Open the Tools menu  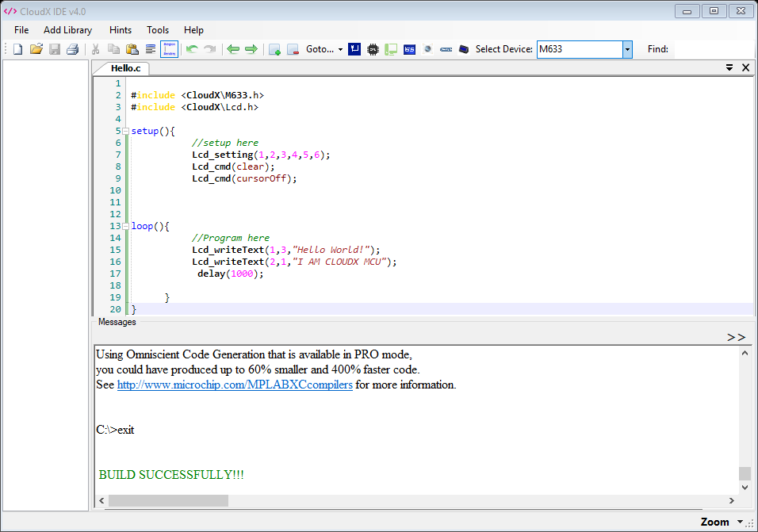click(x=158, y=30)
